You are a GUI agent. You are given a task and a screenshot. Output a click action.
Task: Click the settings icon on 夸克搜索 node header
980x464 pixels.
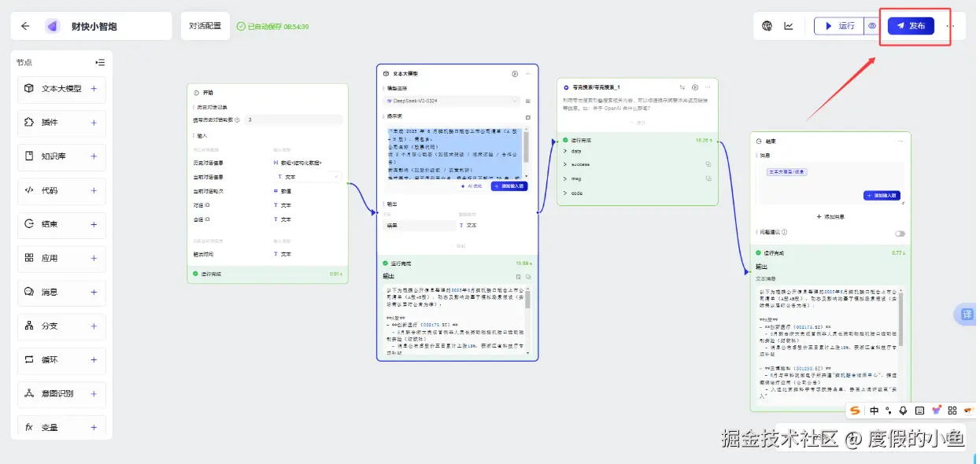click(x=682, y=87)
